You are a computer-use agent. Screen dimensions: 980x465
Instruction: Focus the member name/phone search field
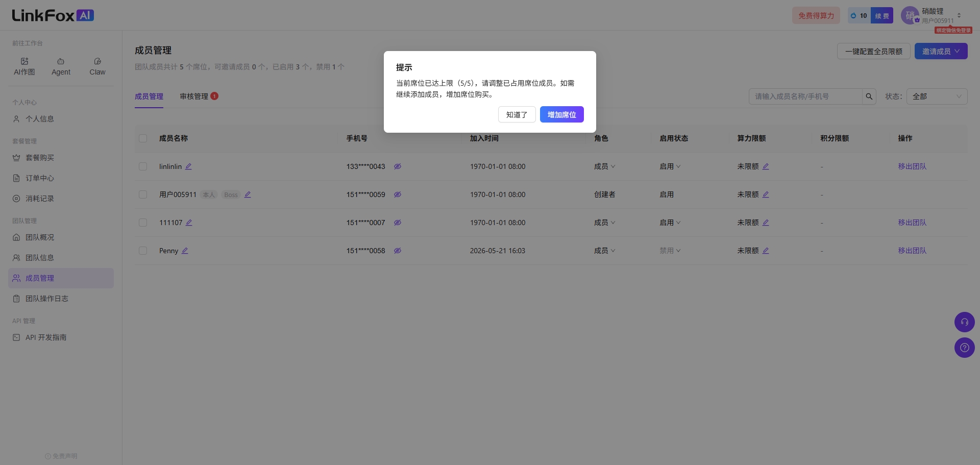point(806,96)
